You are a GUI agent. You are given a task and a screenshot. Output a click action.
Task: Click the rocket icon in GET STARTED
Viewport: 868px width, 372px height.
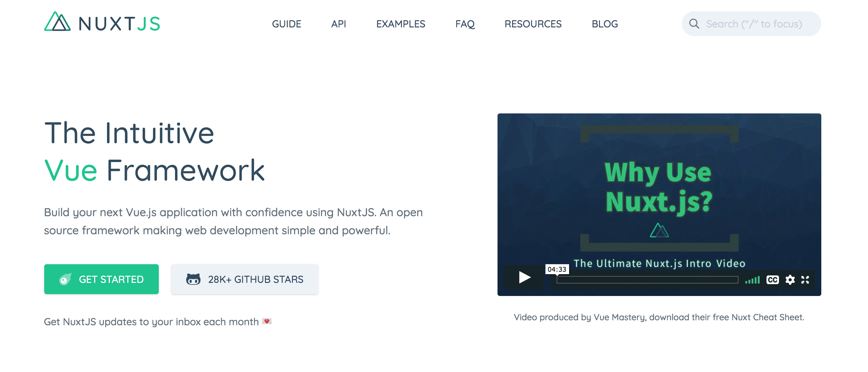coord(65,279)
